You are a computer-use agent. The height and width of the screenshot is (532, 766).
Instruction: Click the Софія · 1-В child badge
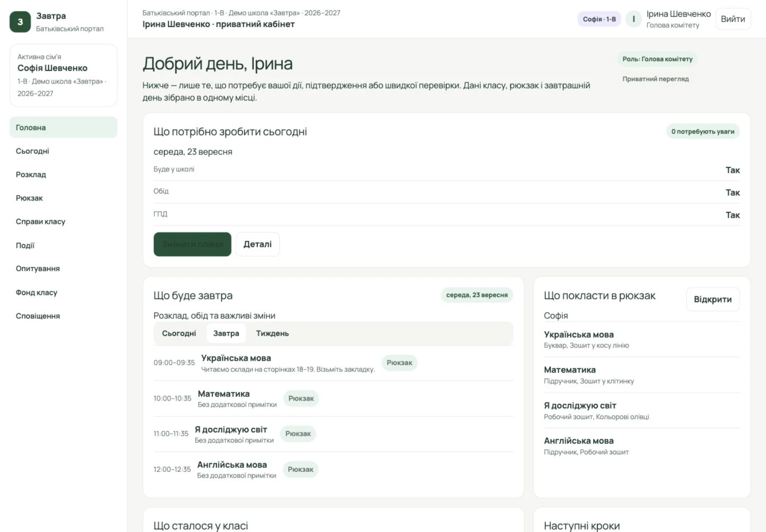pyautogui.click(x=599, y=19)
